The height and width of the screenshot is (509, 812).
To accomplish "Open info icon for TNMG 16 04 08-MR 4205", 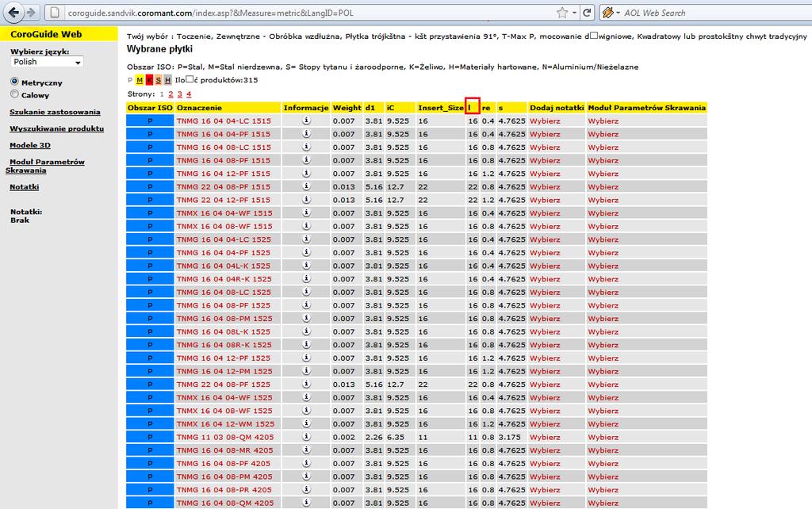I will 306,450.
